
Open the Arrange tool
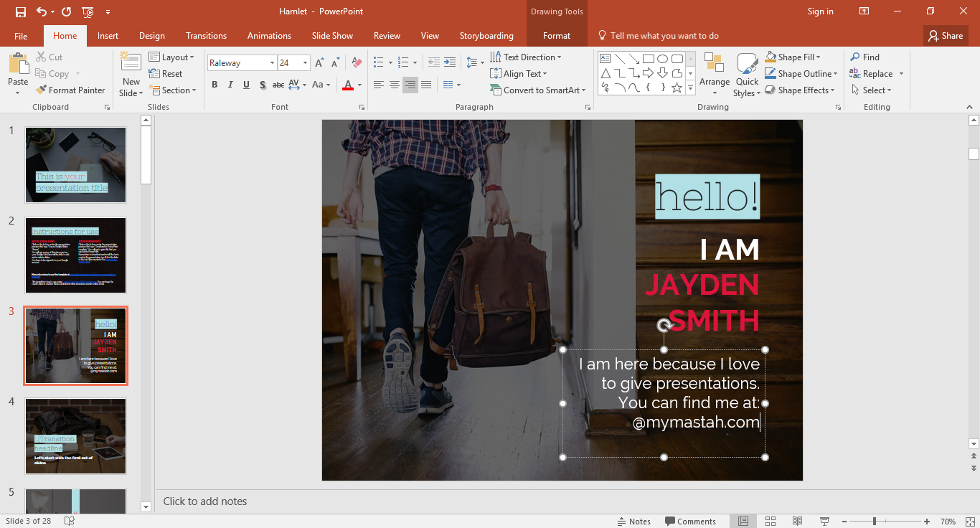coord(714,74)
